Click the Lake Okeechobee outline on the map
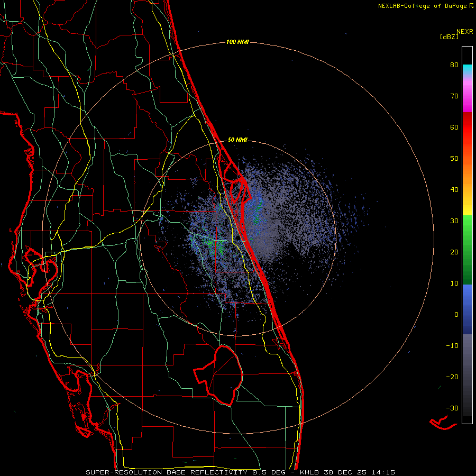 [x=218, y=375]
